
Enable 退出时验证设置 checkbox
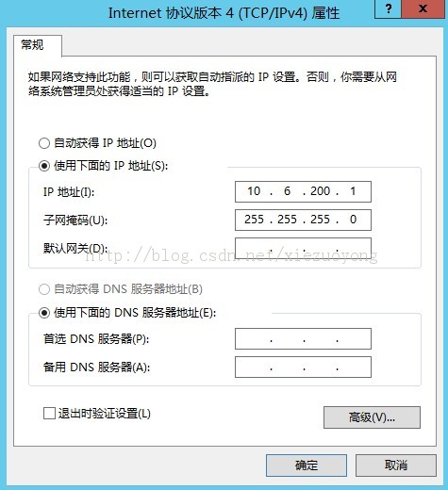coord(49,414)
